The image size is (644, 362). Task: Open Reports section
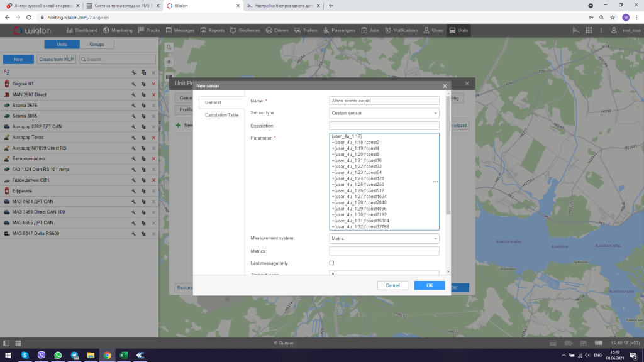[x=213, y=30]
